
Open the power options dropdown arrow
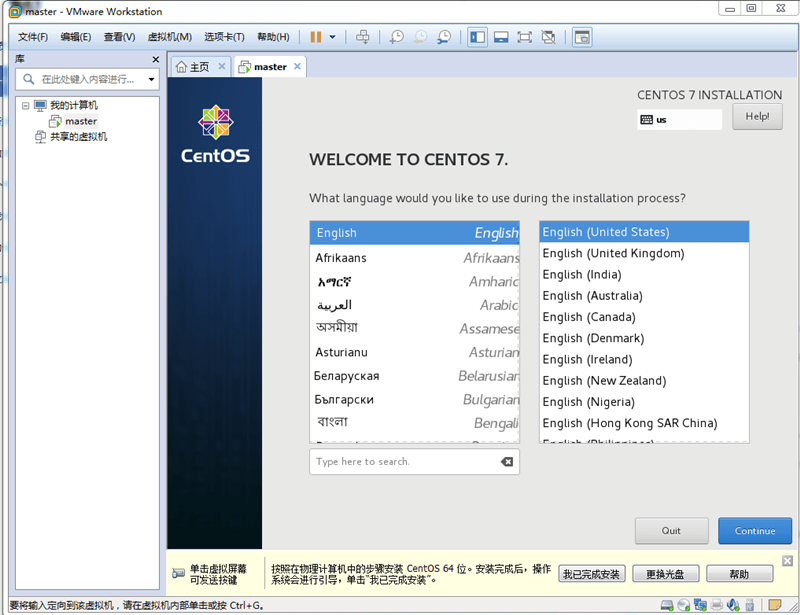333,37
